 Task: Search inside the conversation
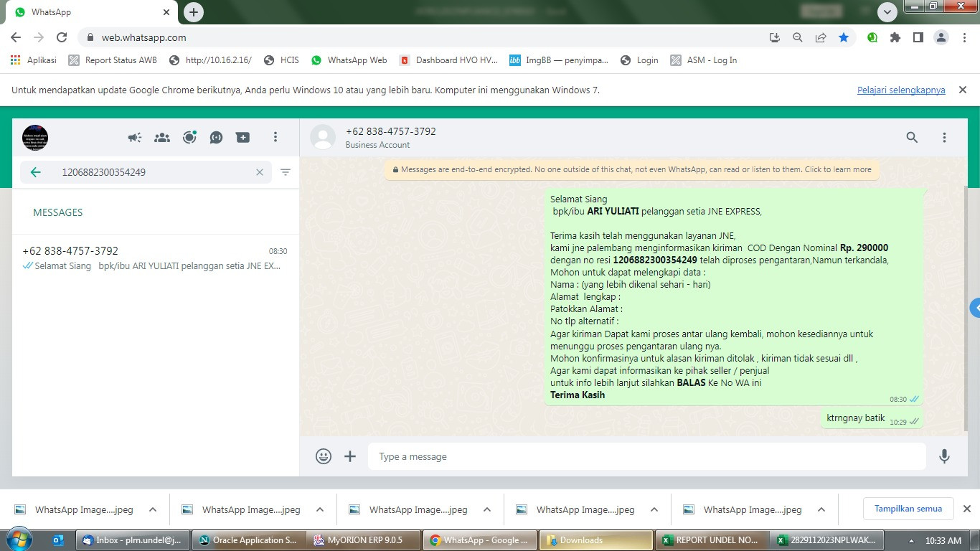(x=912, y=137)
